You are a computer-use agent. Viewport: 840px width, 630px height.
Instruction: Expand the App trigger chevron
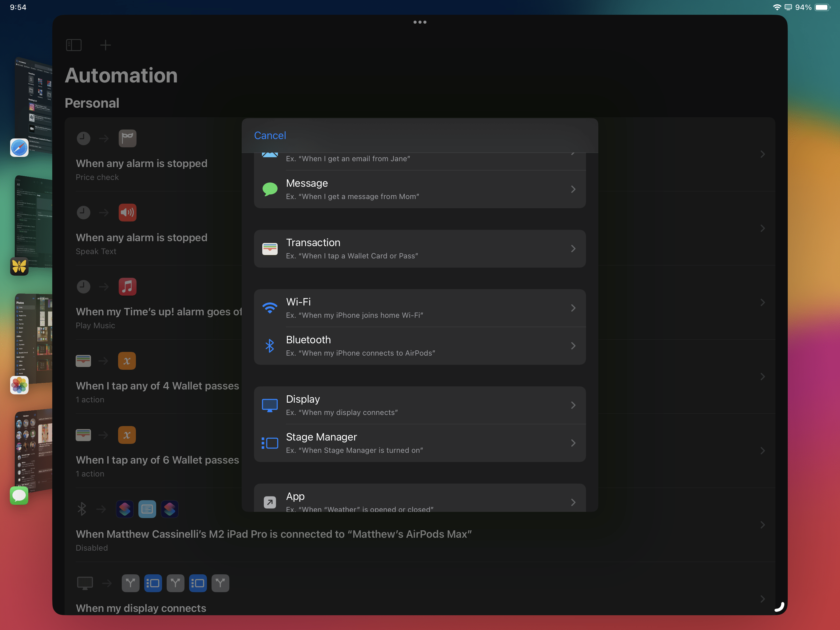[573, 502]
